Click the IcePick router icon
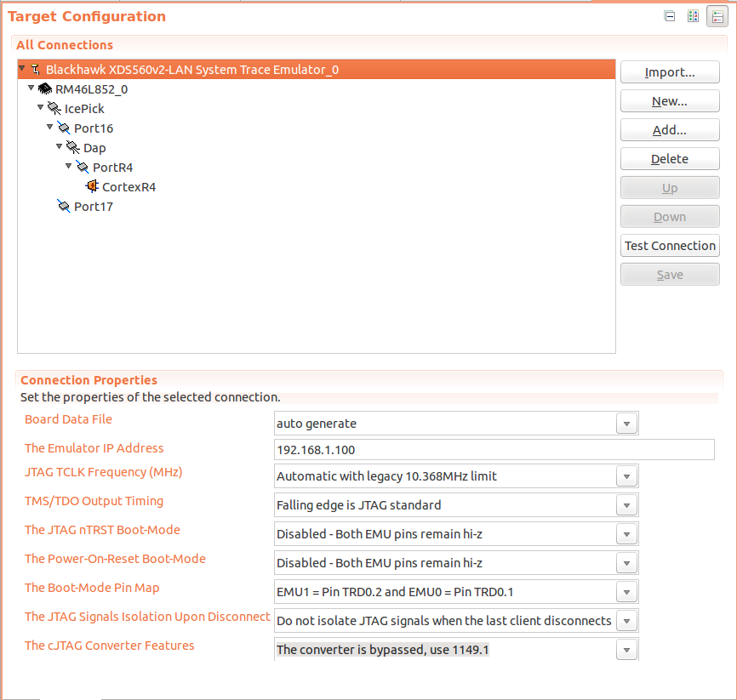This screenshot has width=737, height=700. (x=54, y=109)
